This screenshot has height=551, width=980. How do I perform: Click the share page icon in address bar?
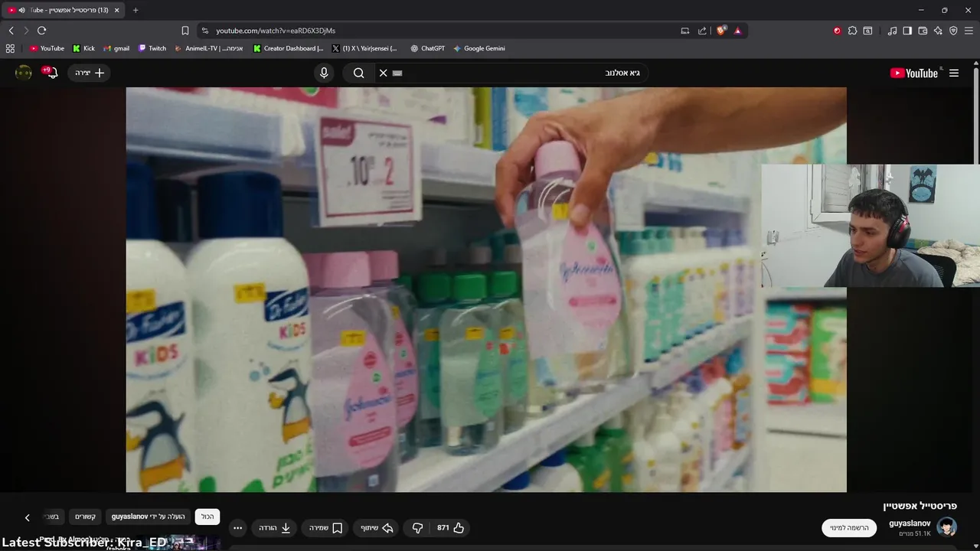click(x=702, y=31)
